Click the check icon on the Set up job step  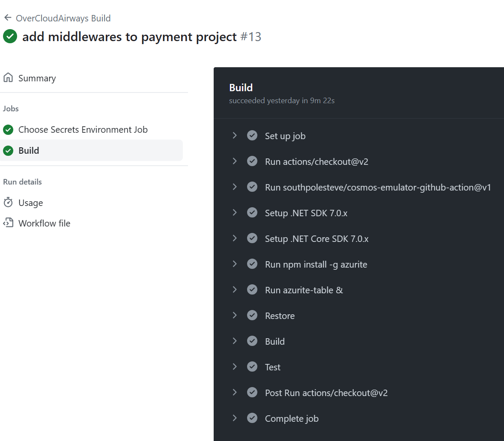tap(252, 135)
